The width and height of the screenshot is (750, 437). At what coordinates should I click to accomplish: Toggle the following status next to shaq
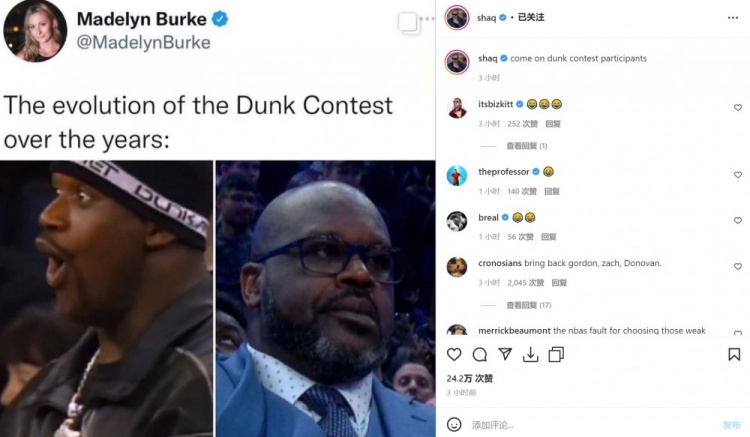coord(531,17)
